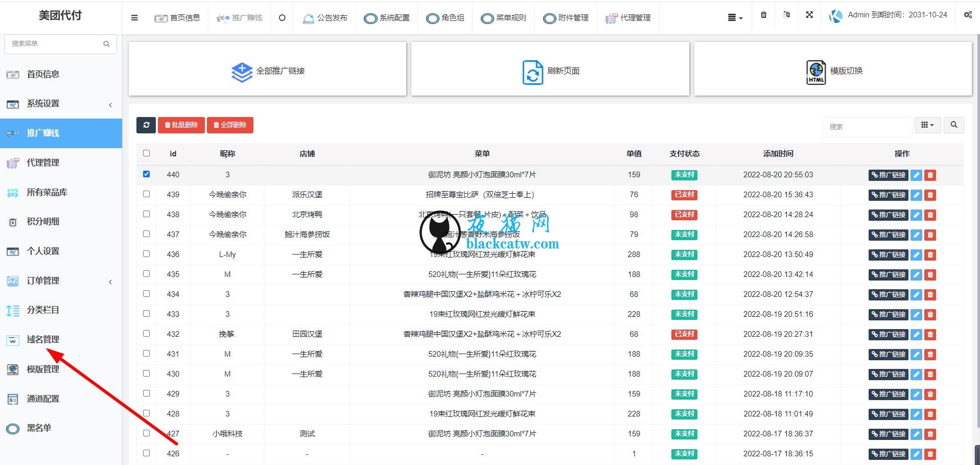Toggle the select-all header checkbox

coord(147,153)
